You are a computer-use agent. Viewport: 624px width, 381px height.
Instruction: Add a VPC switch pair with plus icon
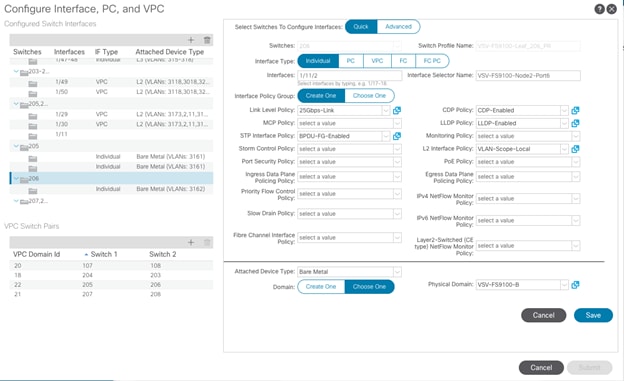coord(191,242)
